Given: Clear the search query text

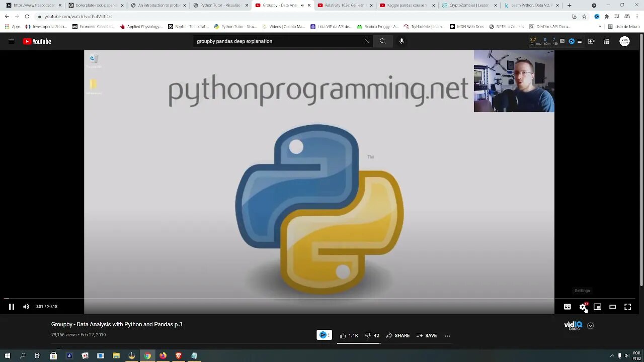Looking at the screenshot, I should point(367,41).
